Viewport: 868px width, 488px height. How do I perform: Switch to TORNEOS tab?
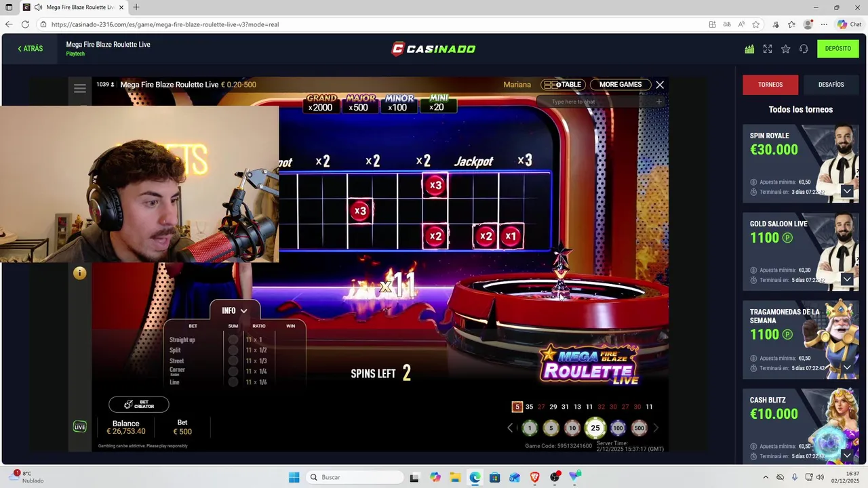(770, 85)
